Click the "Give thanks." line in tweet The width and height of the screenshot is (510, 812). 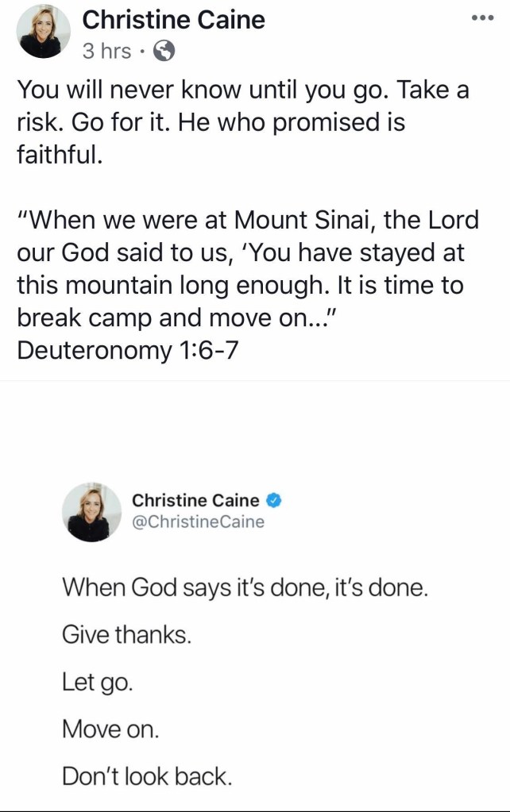click(126, 635)
